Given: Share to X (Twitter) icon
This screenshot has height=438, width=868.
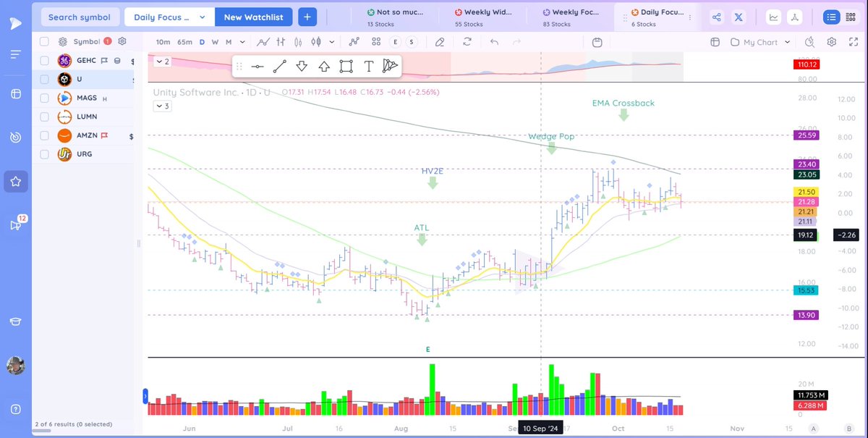Looking at the screenshot, I should 739,17.
